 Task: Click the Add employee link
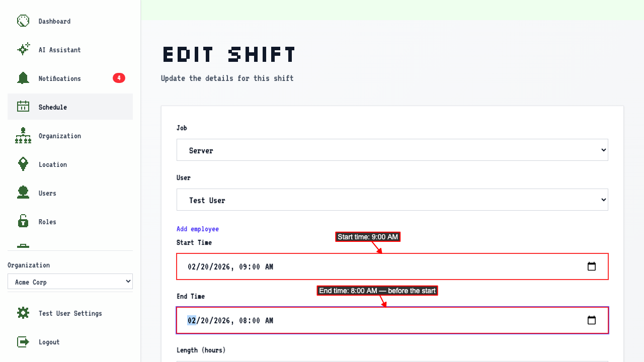tap(198, 229)
